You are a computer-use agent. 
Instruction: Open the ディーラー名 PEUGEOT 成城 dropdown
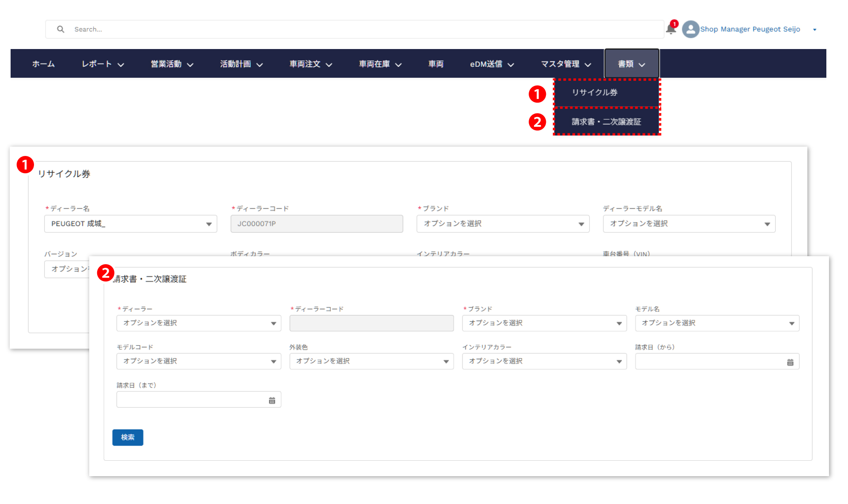click(x=130, y=224)
